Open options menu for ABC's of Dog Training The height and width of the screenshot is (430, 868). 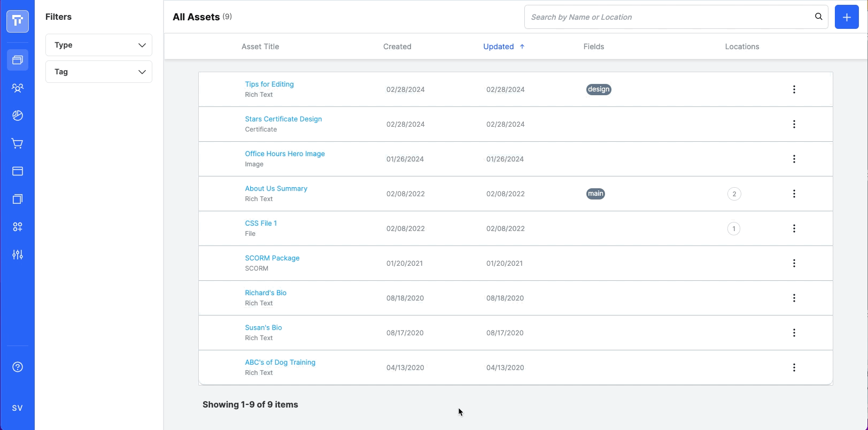794,367
